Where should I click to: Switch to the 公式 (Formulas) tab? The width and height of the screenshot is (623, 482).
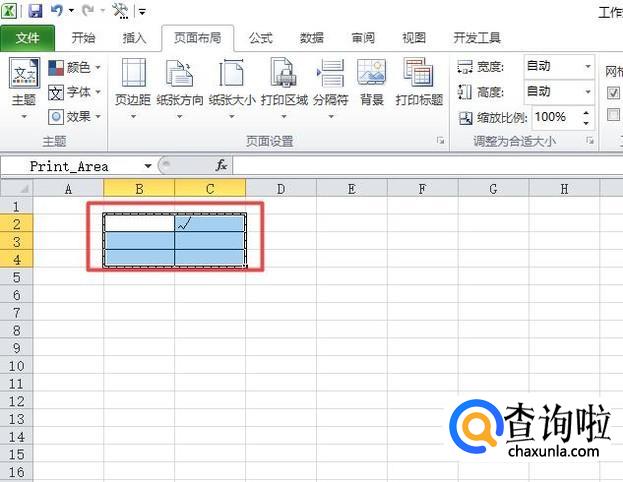pyautogui.click(x=260, y=38)
